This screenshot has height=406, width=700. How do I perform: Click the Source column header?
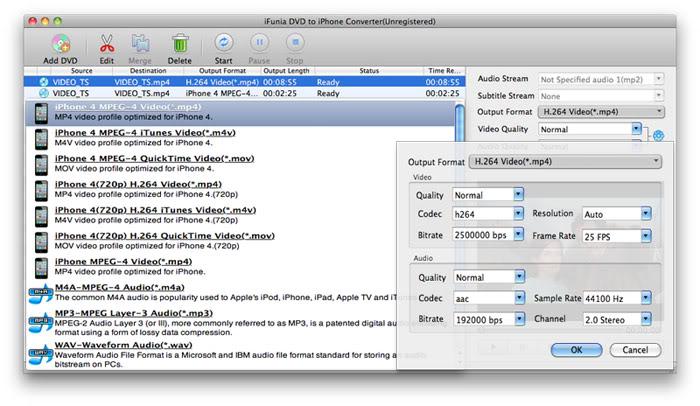[x=81, y=71]
